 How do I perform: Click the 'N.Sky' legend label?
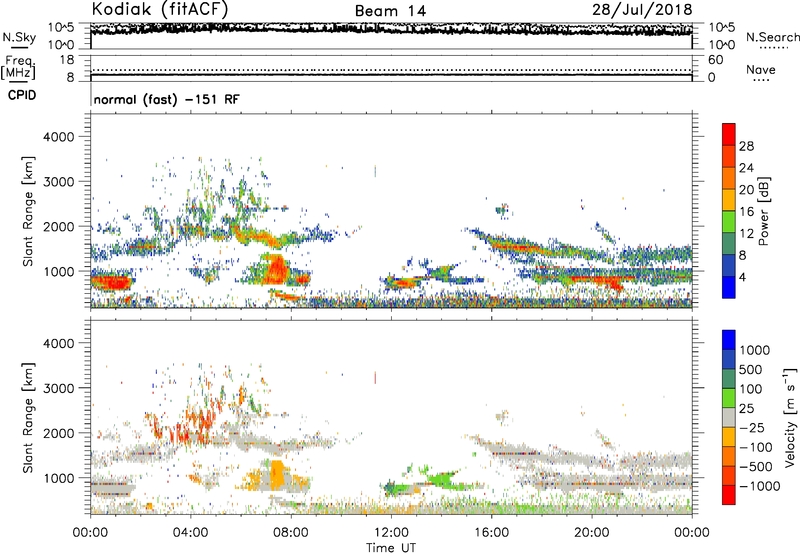pyautogui.click(x=19, y=37)
